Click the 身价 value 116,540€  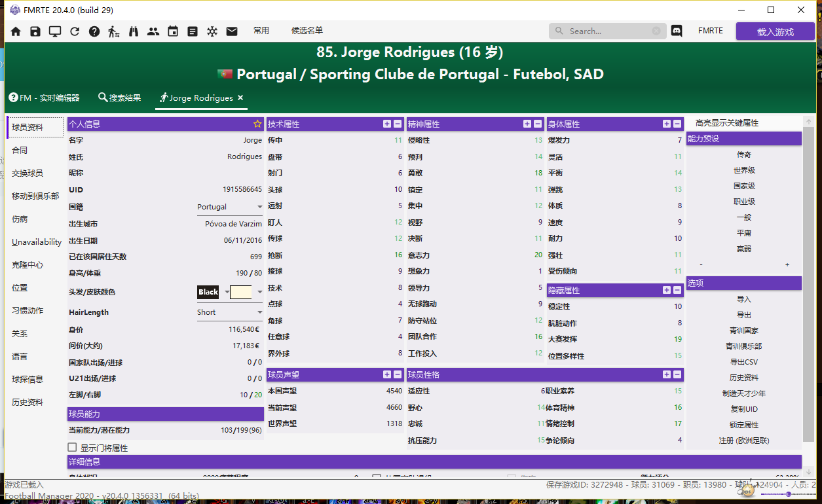point(244,330)
